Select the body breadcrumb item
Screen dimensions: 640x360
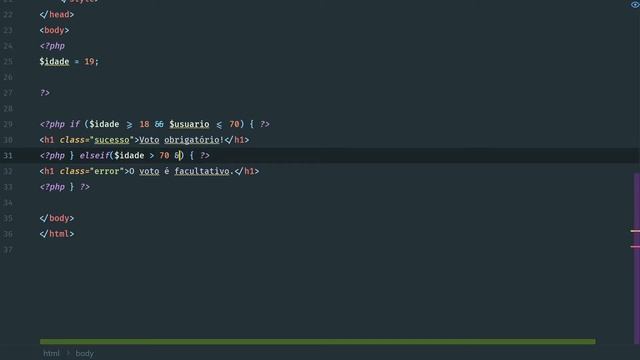[84, 353]
